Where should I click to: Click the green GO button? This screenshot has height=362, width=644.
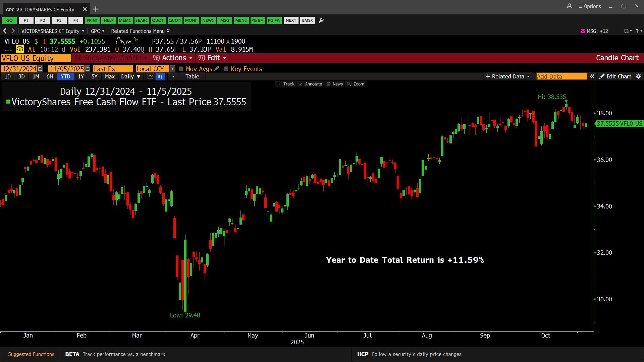click(x=9, y=20)
